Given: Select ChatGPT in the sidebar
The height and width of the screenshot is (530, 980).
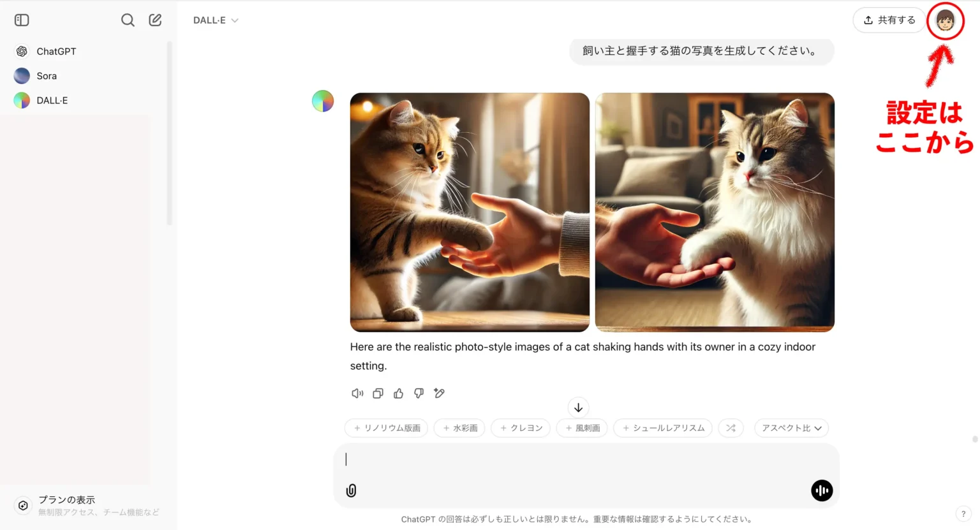Looking at the screenshot, I should coord(56,51).
